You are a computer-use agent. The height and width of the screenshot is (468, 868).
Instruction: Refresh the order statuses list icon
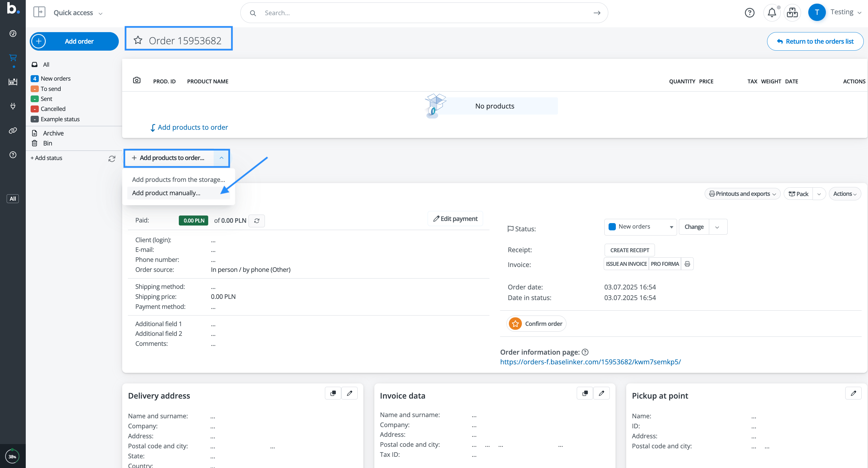[112, 158]
